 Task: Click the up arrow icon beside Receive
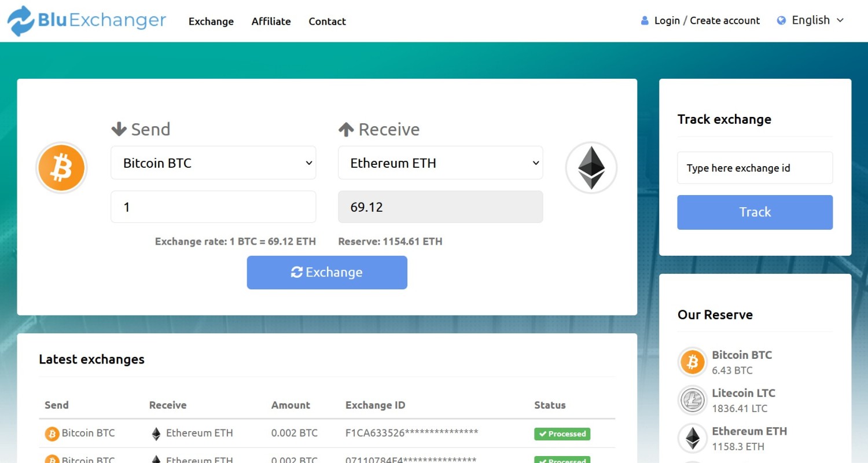coord(346,129)
